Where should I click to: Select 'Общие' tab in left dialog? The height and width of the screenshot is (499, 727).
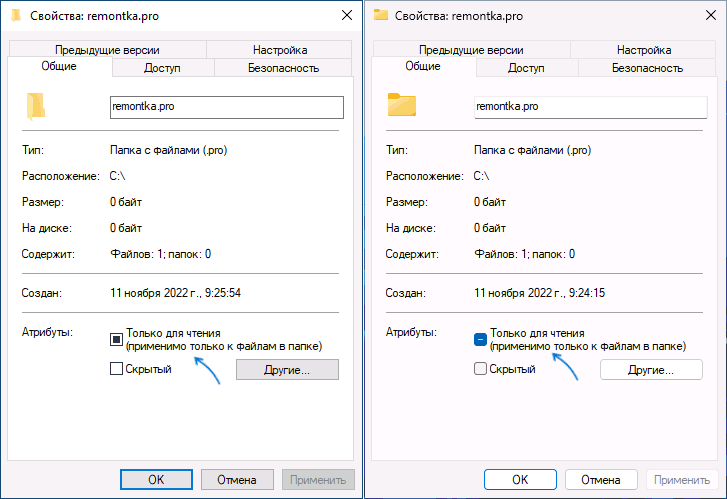pyautogui.click(x=59, y=66)
